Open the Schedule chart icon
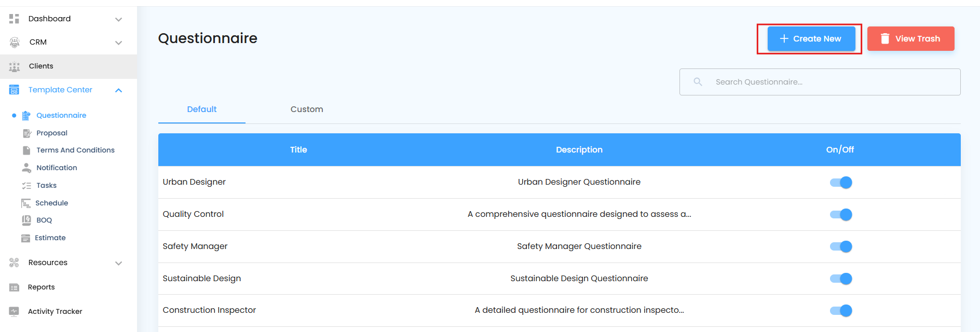This screenshot has width=980, height=332. coord(26,203)
